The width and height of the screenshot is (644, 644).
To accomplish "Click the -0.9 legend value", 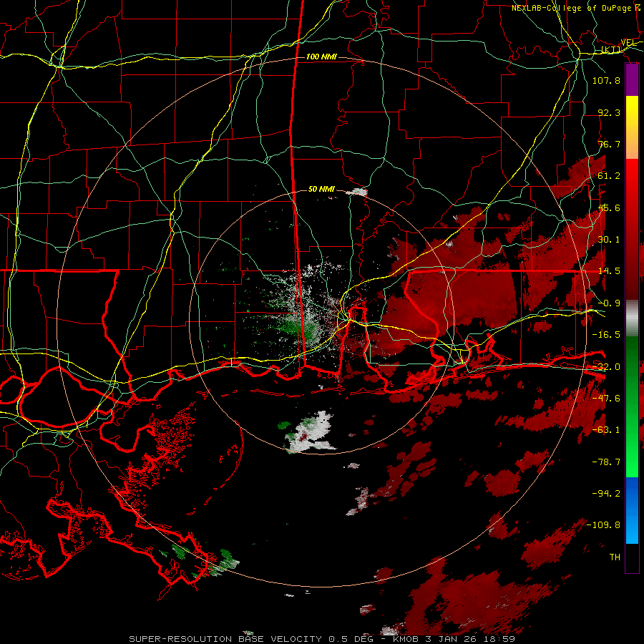I will (609, 303).
